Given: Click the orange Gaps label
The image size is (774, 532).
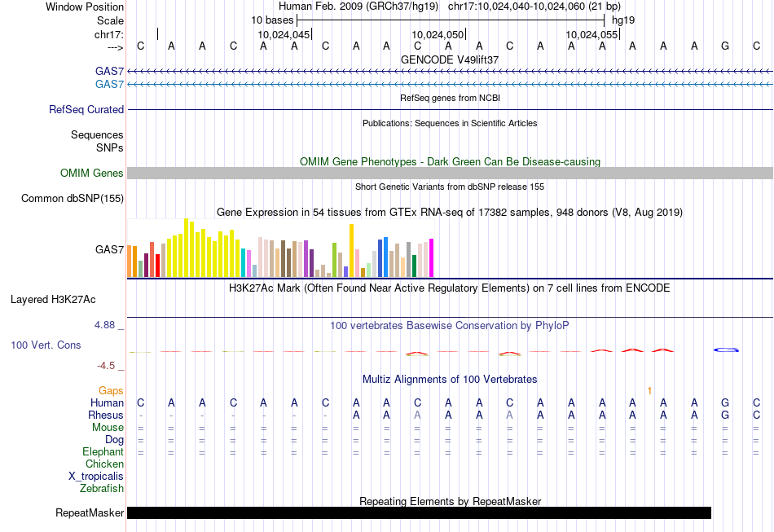Looking at the screenshot, I should (111, 391).
